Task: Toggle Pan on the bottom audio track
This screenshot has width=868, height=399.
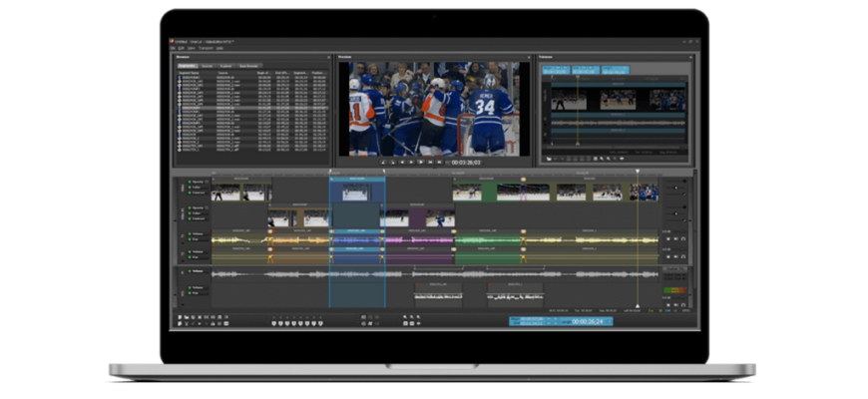Action: [x=197, y=293]
